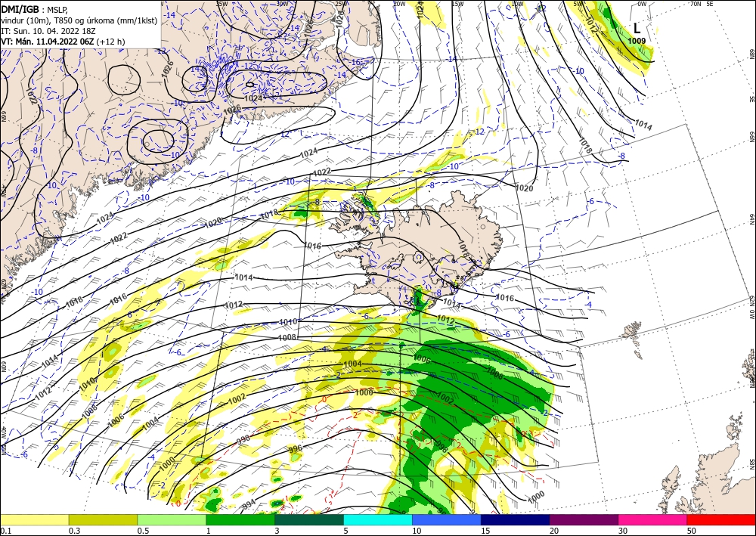Click the purple 20–30 legend swatch
756x536 pixels.
[584, 519]
